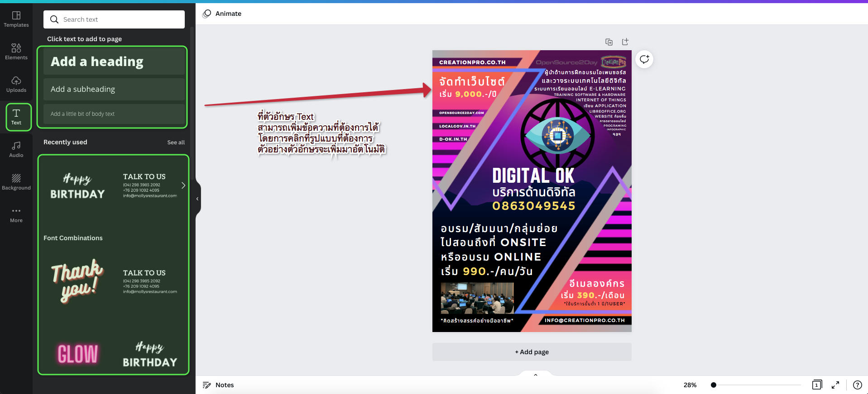Click the duplicate page icon
The height and width of the screenshot is (394, 868).
tap(609, 42)
